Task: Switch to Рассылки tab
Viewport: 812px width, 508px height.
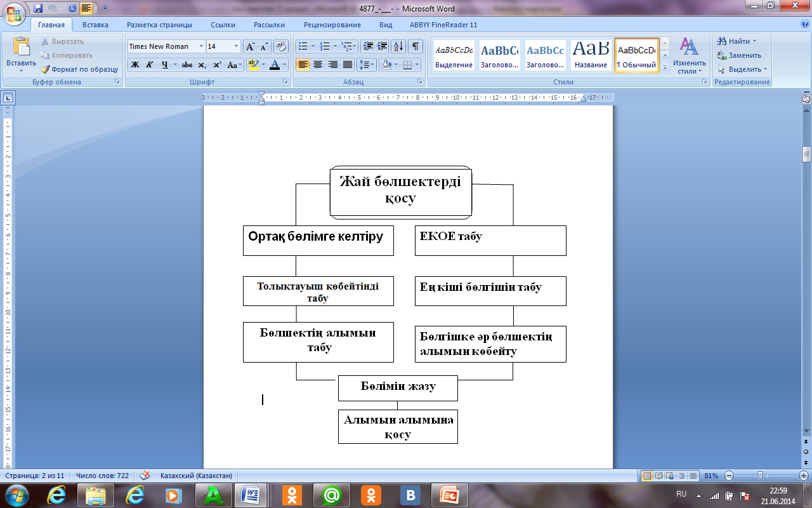Action: click(x=269, y=25)
